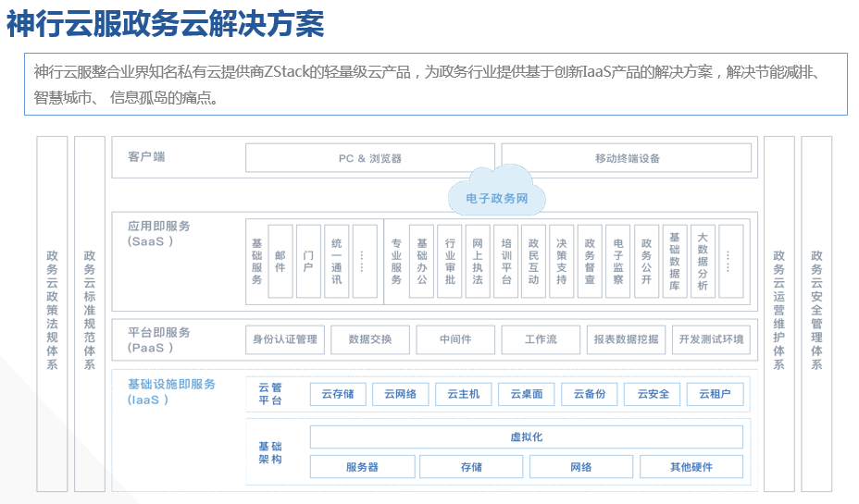This screenshot has height=504, width=859.
Task: Click the 开发测试环境 block
Action: coord(710,339)
